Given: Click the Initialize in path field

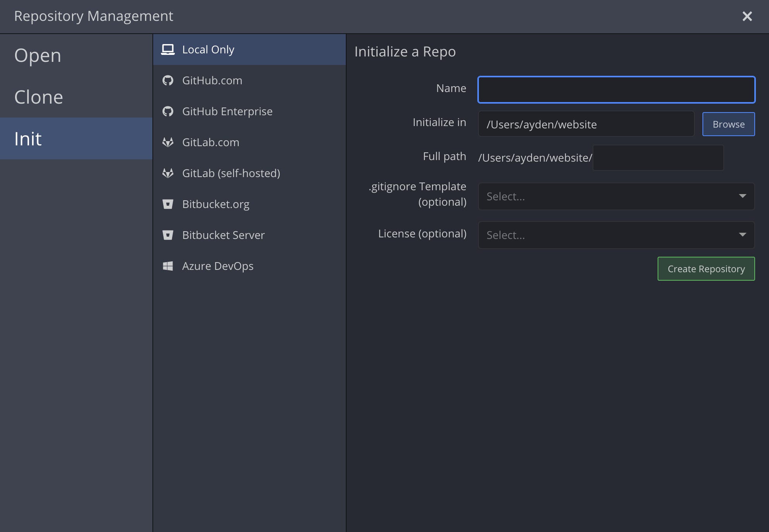Looking at the screenshot, I should 586,124.
